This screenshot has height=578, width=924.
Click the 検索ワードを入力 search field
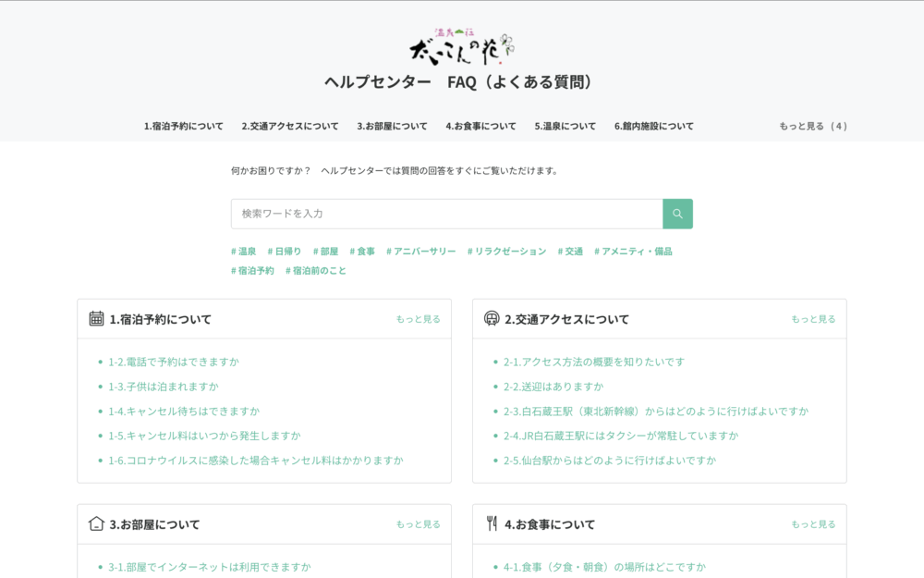[416, 214]
